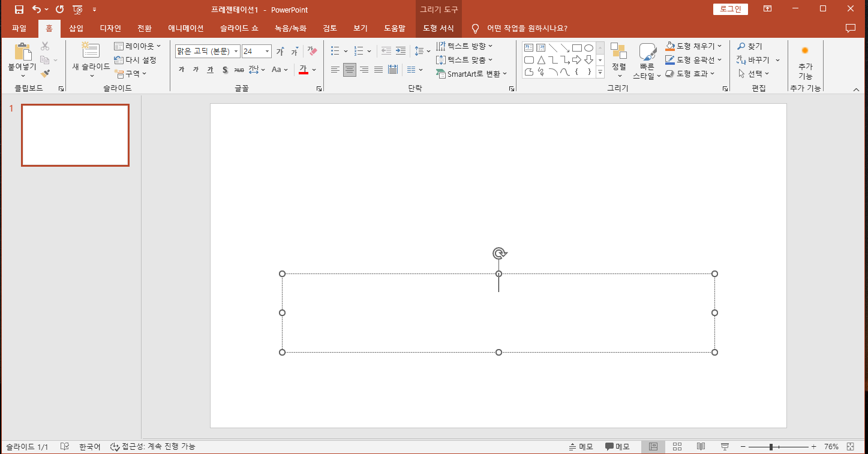Click 다시 설정 reset slide button
This screenshot has width=868, height=454.
coord(136,60)
